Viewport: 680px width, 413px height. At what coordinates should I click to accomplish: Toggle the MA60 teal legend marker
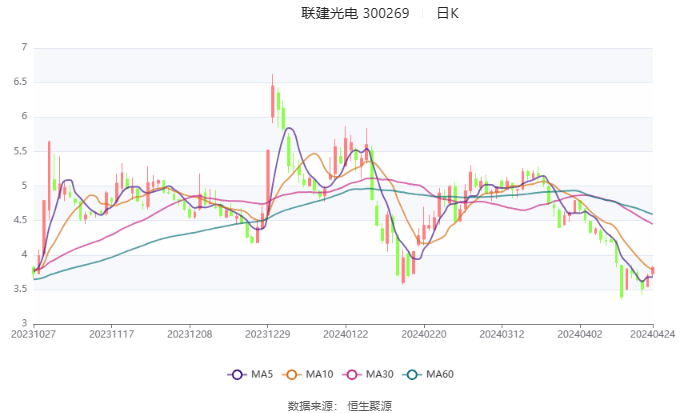tap(413, 374)
